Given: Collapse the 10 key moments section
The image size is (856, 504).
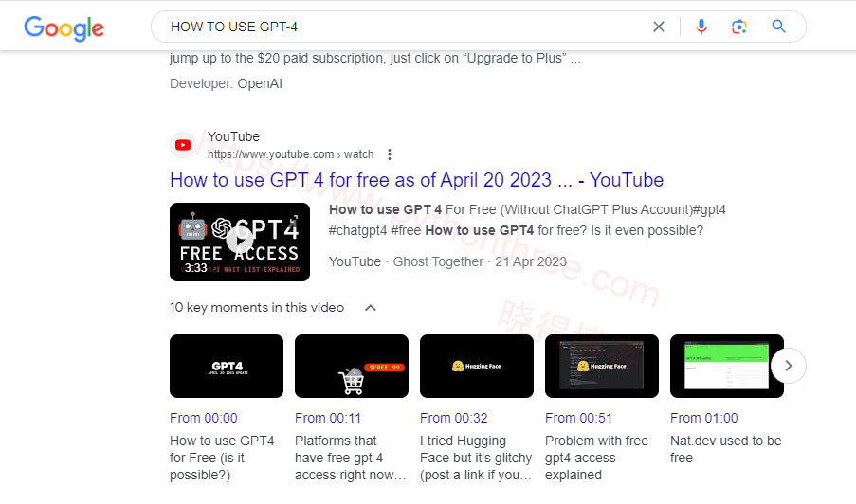Looking at the screenshot, I should (371, 308).
